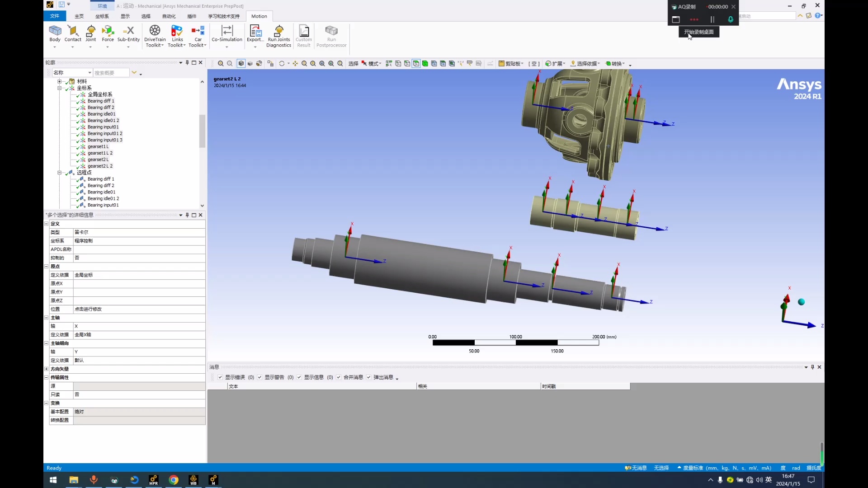868x488 pixels.
Task: Select the Joint creation tool
Action: pyautogui.click(x=90, y=34)
